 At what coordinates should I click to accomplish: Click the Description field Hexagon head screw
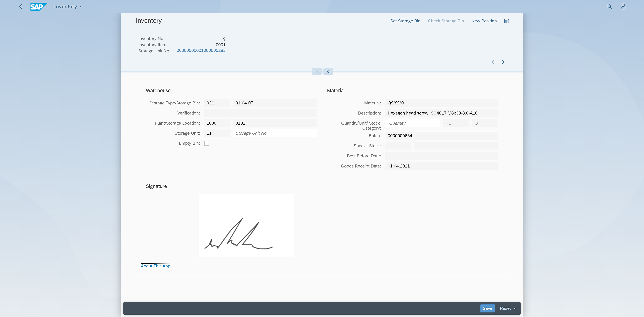tap(441, 113)
